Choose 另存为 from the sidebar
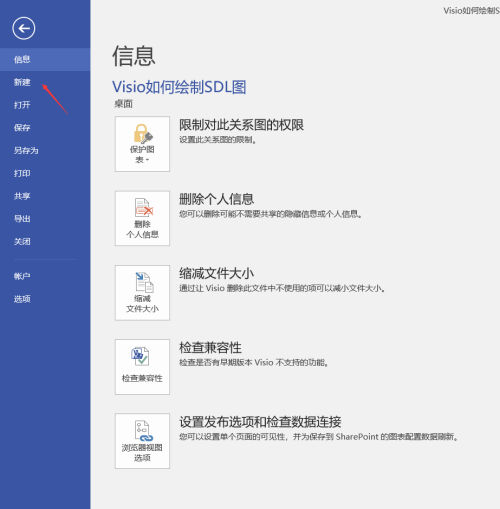 coord(45,151)
